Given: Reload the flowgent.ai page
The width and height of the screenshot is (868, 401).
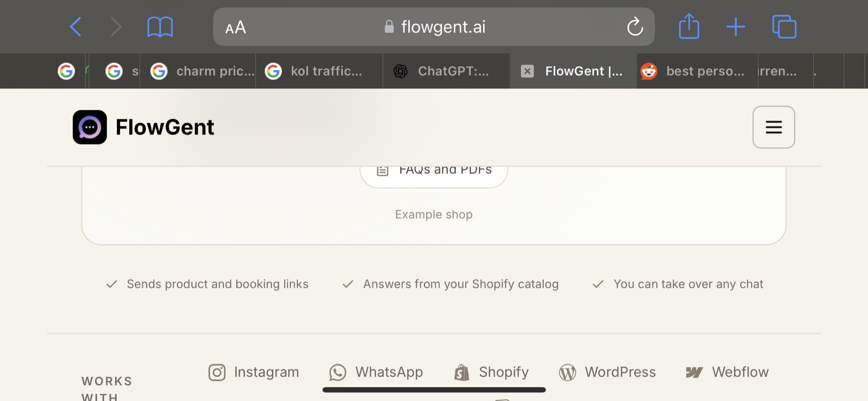Looking at the screenshot, I should pos(635,27).
